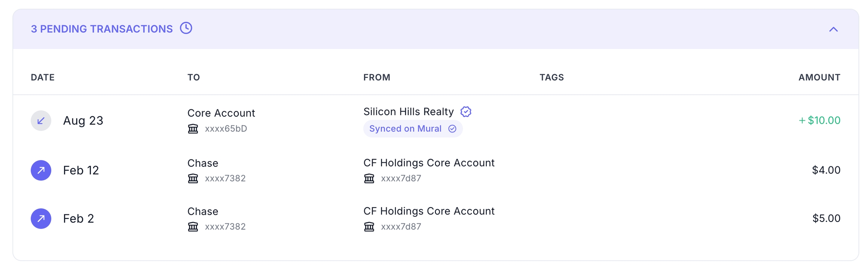868x272 pixels.
Task: Click the Synced on Mural badge
Action: 412,129
